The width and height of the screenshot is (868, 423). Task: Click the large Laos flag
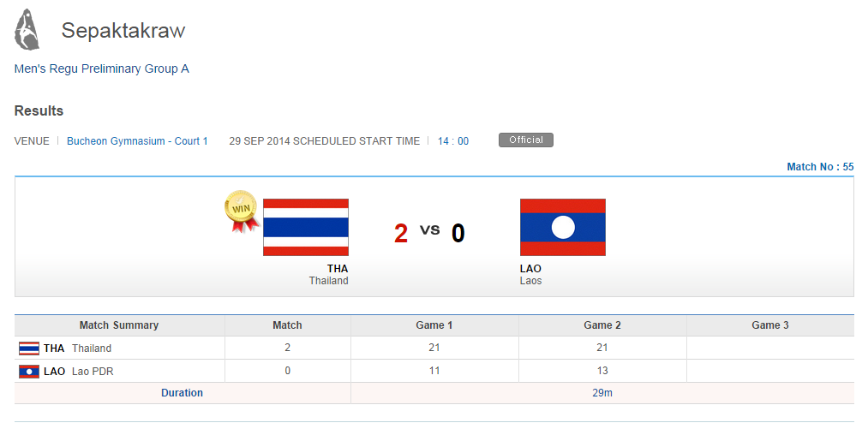click(562, 227)
